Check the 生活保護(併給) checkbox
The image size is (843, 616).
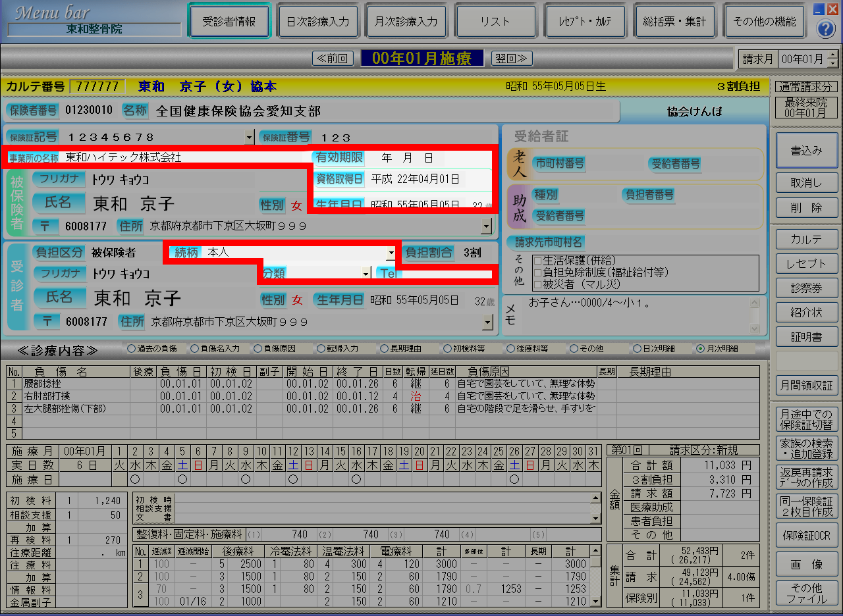[x=537, y=261]
